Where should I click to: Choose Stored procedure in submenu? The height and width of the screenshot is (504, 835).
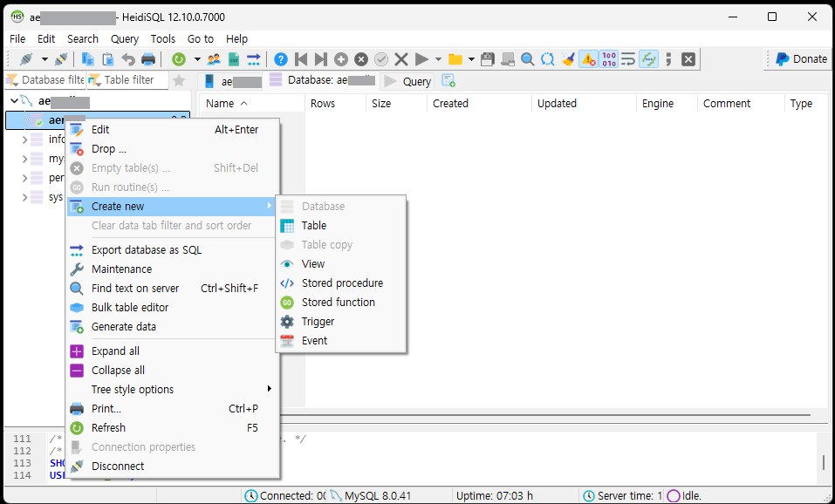(x=341, y=283)
